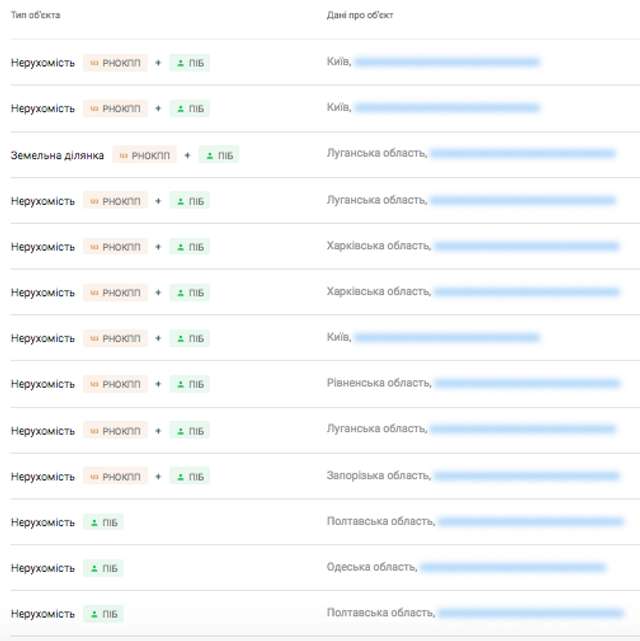Select the Нерухомість label in the Запорізька область row
The image size is (640, 641).
point(43,477)
